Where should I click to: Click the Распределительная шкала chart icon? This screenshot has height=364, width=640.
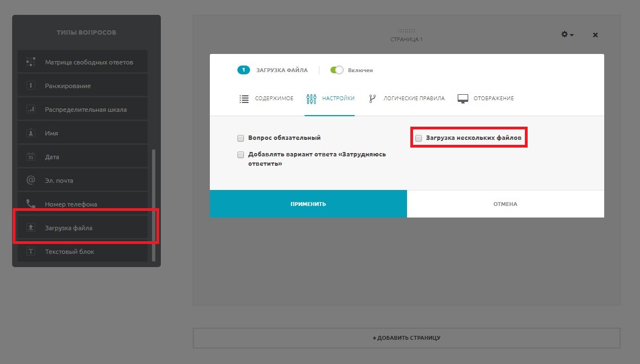tap(31, 110)
